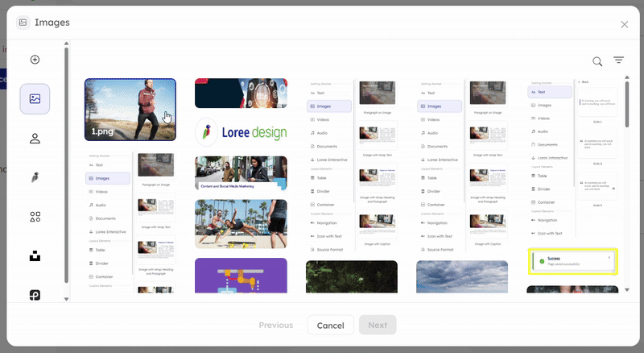This screenshot has width=644, height=353.
Task: Click the gallery scrollbar down arrow
Action: coord(627,289)
